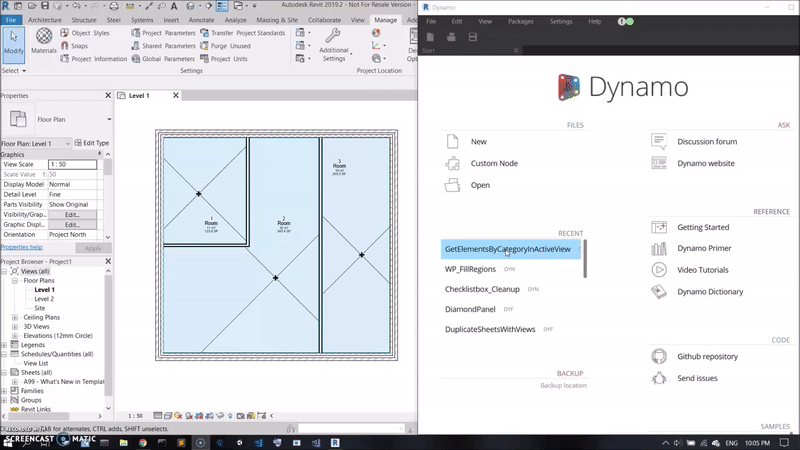Viewport: 800px width, 450px height.
Task: Open the Packages menu in Dynamo
Action: coord(520,21)
